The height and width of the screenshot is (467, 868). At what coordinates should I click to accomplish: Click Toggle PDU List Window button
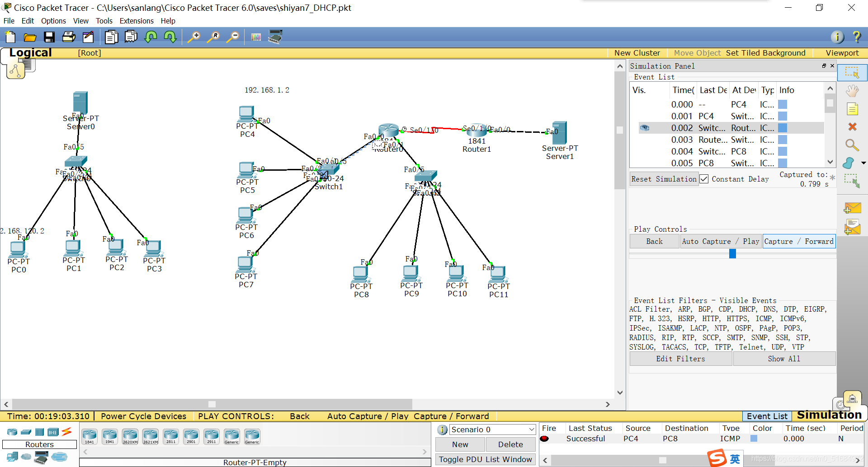pos(486,459)
